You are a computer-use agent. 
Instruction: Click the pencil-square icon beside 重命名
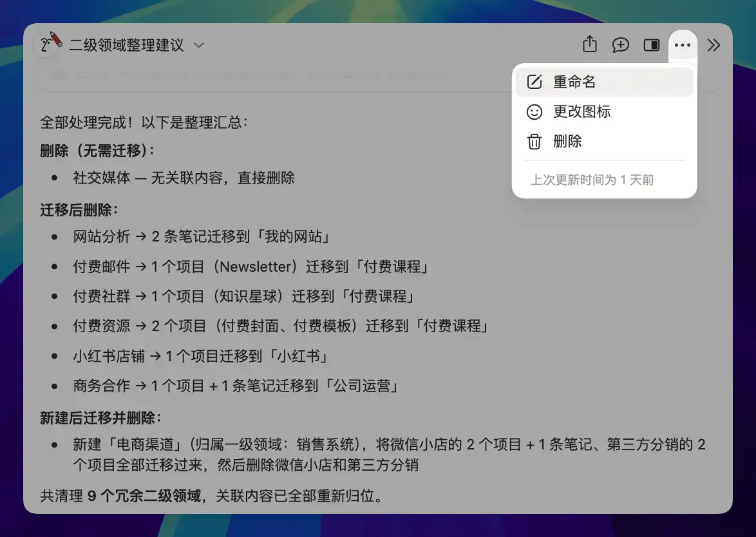[534, 82]
